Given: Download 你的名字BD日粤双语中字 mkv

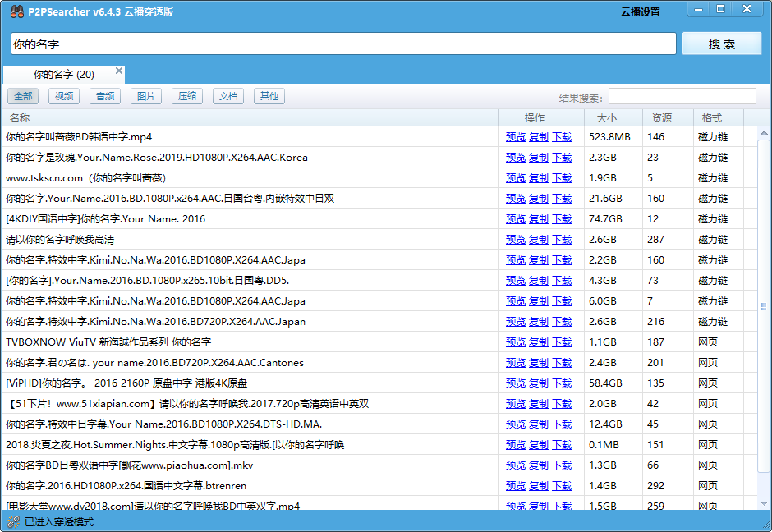Looking at the screenshot, I should tap(562, 465).
